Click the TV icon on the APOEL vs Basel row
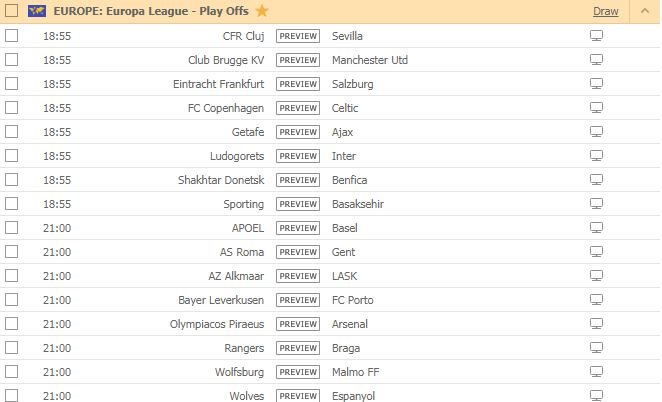662x402 pixels. click(x=596, y=228)
